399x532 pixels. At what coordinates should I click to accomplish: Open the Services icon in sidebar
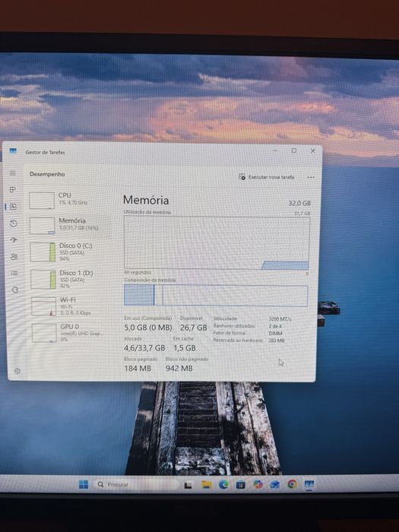tap(15, 290)
